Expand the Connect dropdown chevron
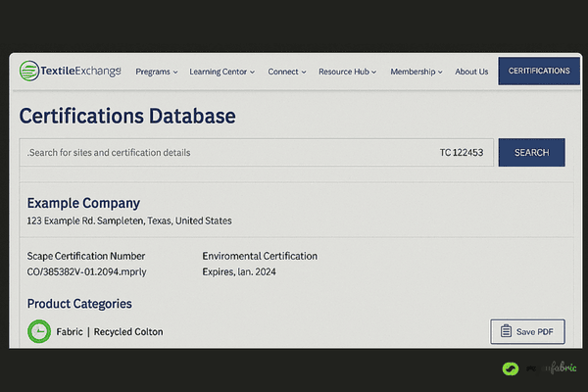The width and height of the screenshot is (588, 392). pos(304,72)
